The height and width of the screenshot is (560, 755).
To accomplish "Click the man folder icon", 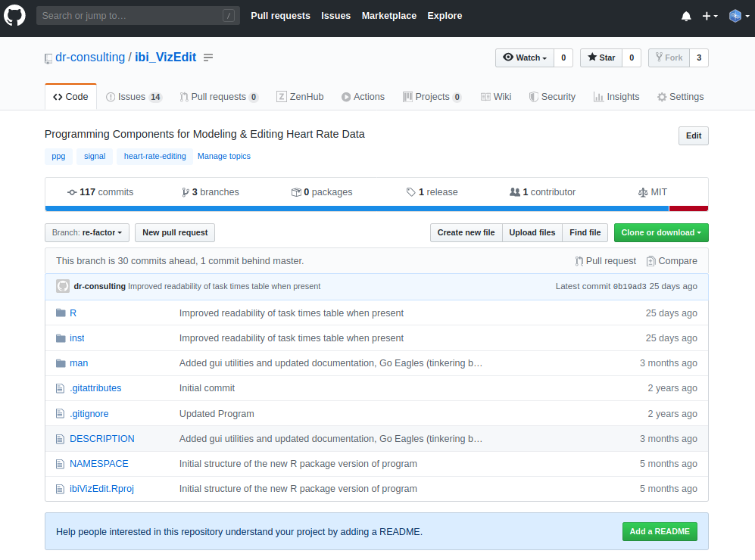I will click(x=61, y=363).
